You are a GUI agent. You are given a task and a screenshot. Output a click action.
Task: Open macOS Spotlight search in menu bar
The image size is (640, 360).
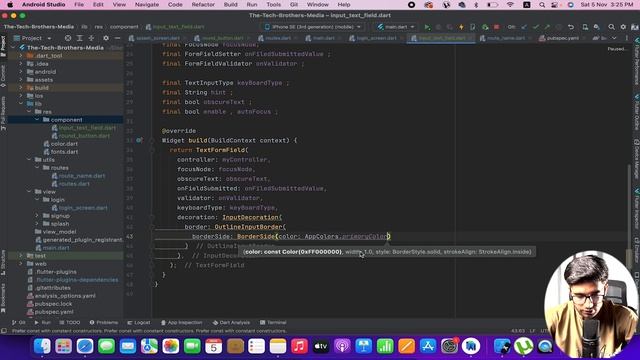[542, 4]
